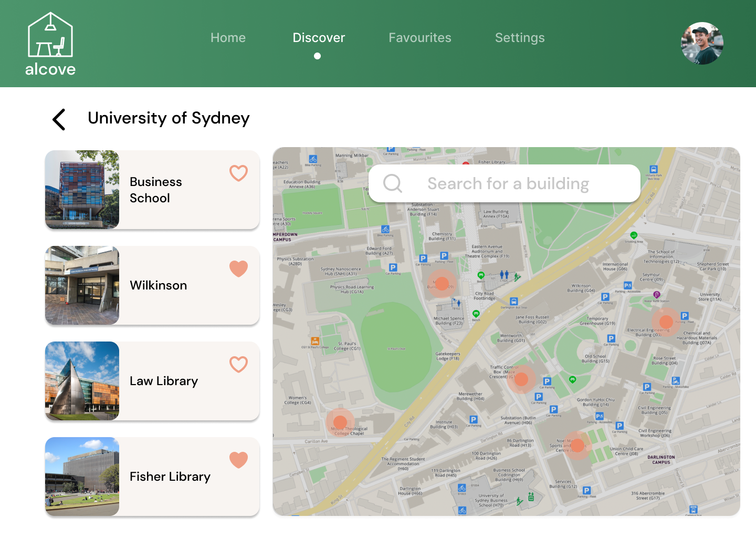Click the parking icon near Civil Engineering Workshop
The image size is (756, 538).
pyautogui.click(x=619, y=426)
